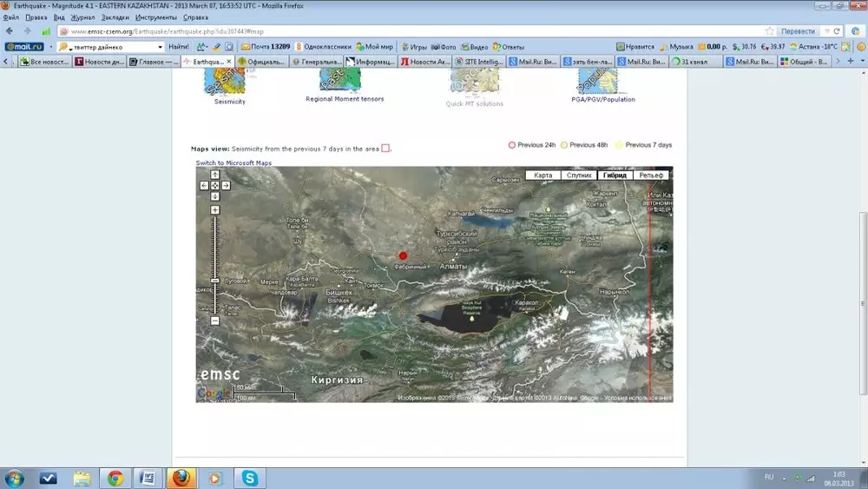Click the red earthquake epicenter marker
This screenshot has height=489, width=868.
pos(403,255)
